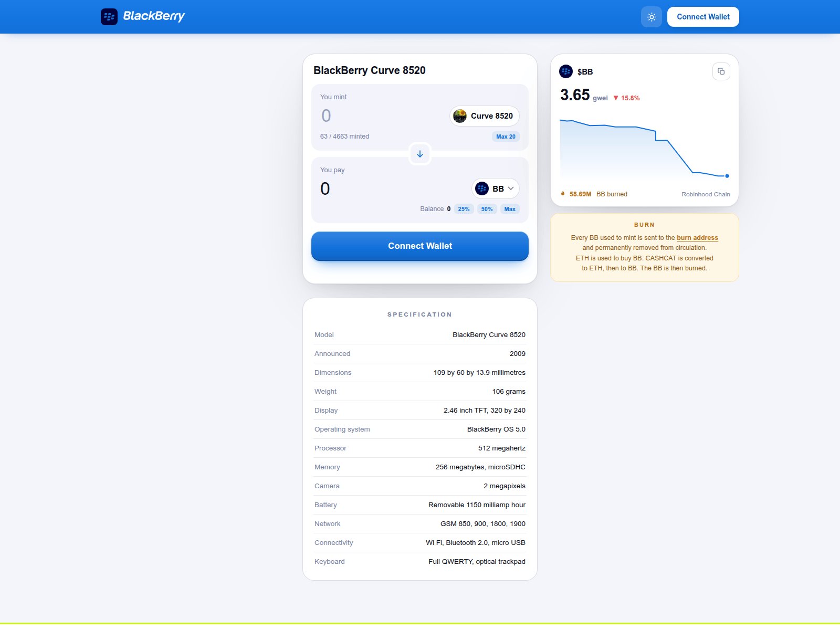This screenshot has width=840, height=630.
Task: Click the large blue Connect Wallet button
Action: pos(420,246)
